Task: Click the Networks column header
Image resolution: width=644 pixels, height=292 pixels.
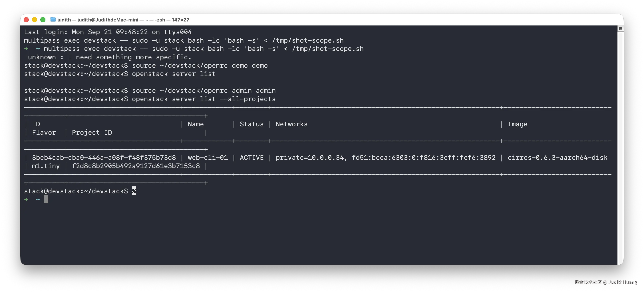Action: [292, 124]
